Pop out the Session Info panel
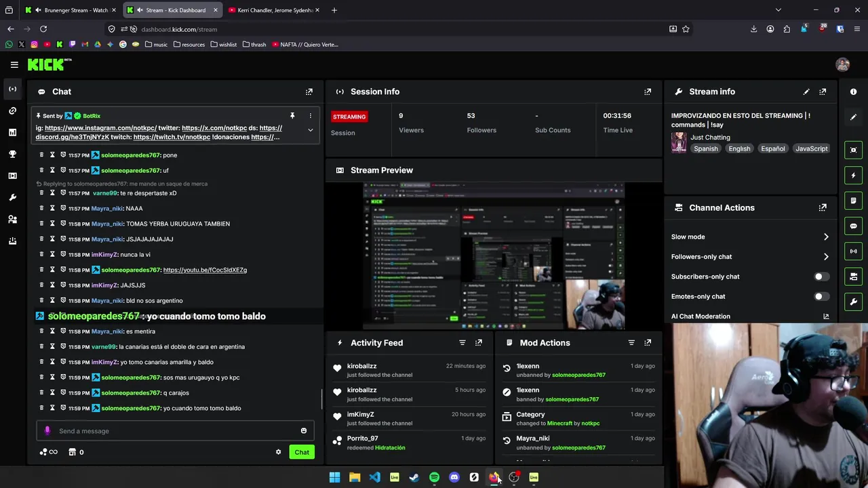Image resolution: width=868 pixels, height=488 pixels. coord(648,91)
